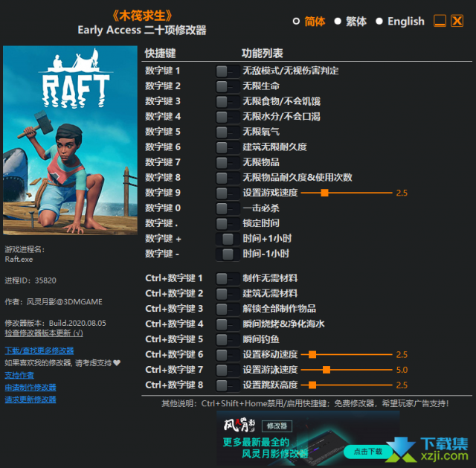Click the 作者: 风灵月影@3DMGAME text
Image resolution: width=476 pixels, height=468 pixels.
54,302
